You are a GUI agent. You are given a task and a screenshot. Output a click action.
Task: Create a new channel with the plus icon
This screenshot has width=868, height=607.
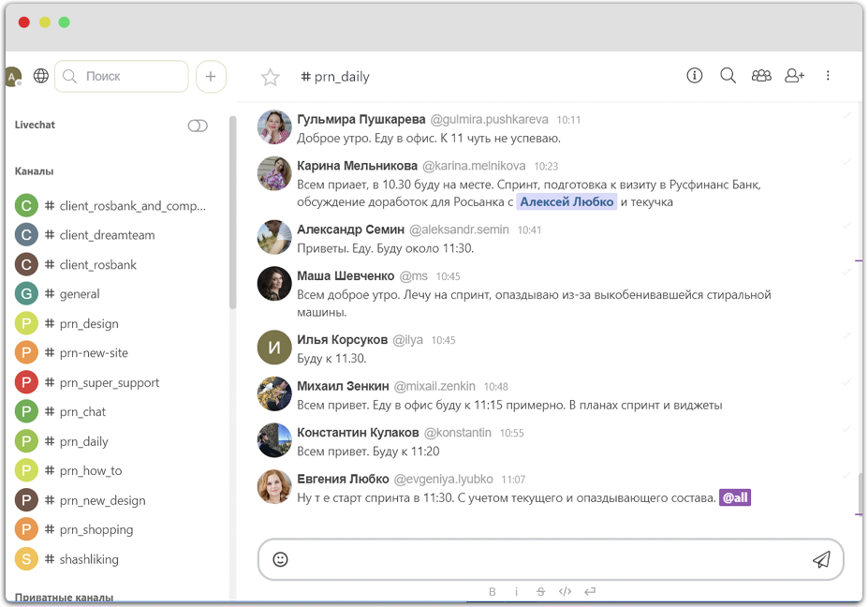click(x=211, y=76)
